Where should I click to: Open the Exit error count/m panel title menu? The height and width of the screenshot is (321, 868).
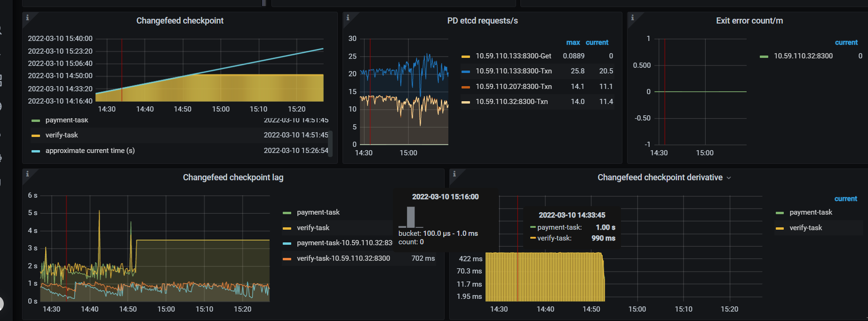[x=749, y=21]
